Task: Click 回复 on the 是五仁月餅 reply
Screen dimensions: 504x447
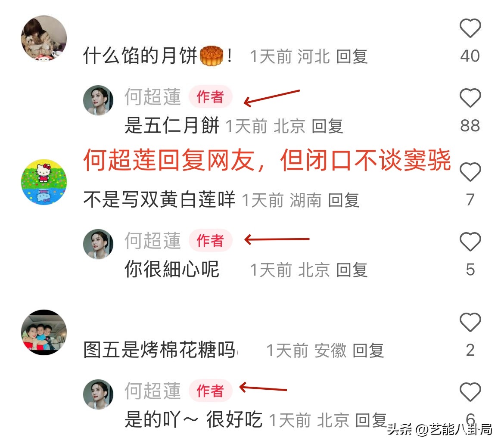Action: point(327,126)
